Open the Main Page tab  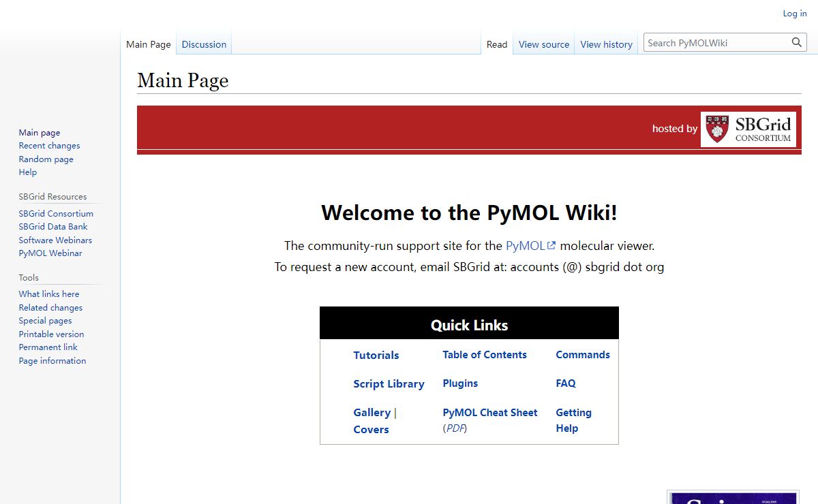click(x=149, y=44)
